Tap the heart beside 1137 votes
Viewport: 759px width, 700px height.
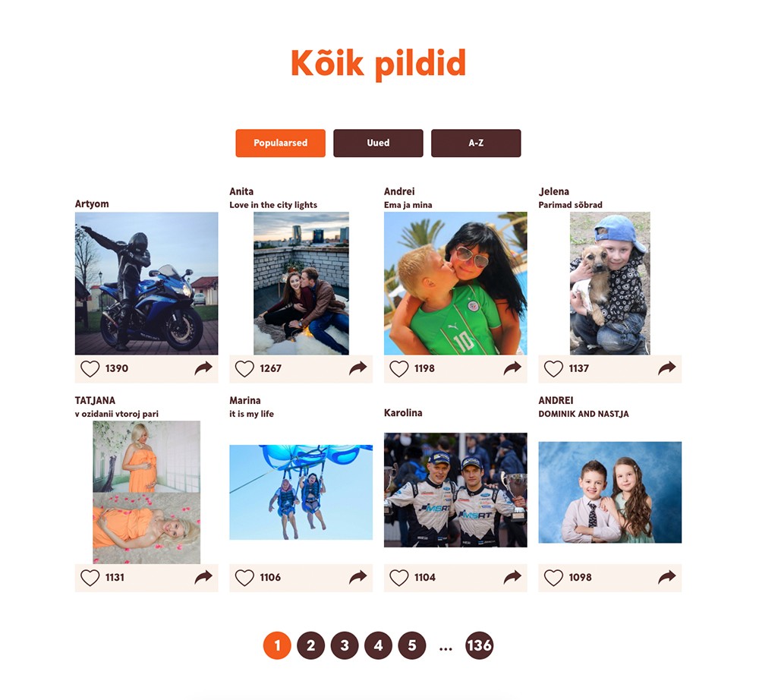553,369
